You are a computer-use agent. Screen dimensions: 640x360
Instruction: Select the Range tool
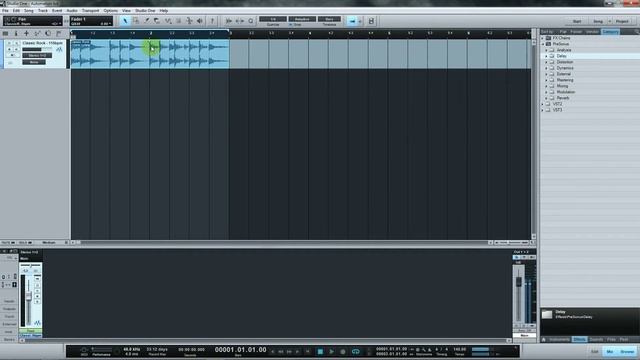[x=136, y=21]
